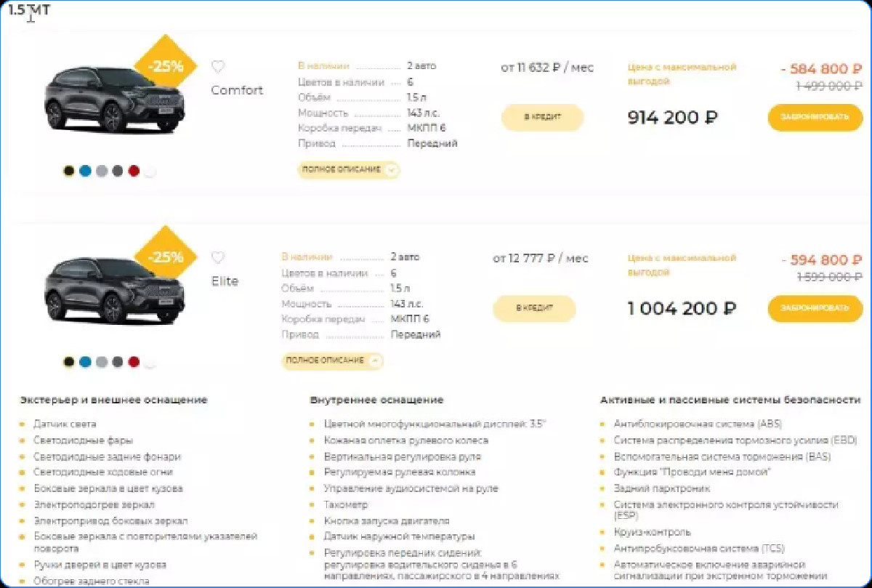Click "В кредит" button for Comfort trim
Screen dimensions: 872x588
543,117
